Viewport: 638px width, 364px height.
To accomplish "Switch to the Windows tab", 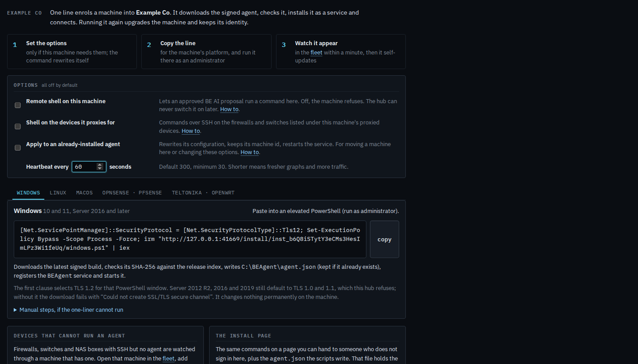I will tap(28, 193).
